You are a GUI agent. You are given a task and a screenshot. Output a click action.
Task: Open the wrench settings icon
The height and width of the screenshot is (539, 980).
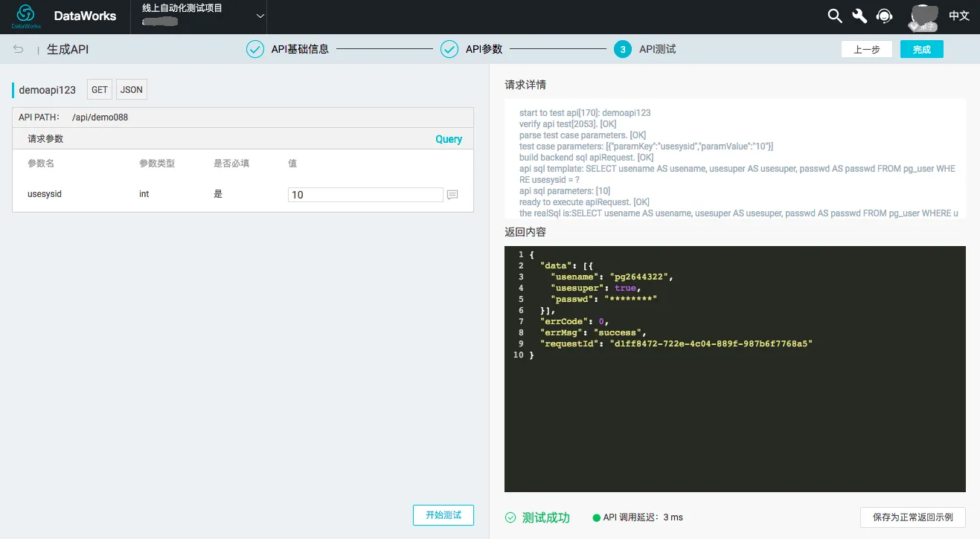859,16
